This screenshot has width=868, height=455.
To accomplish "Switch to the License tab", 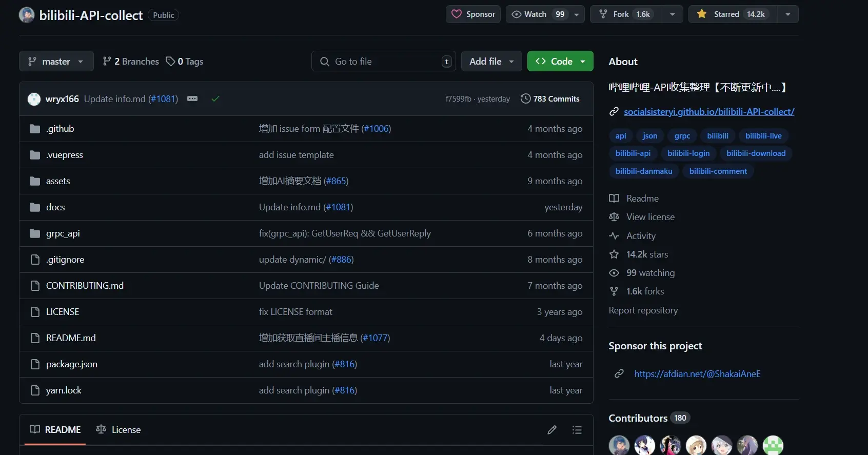I will pos(119,430).
